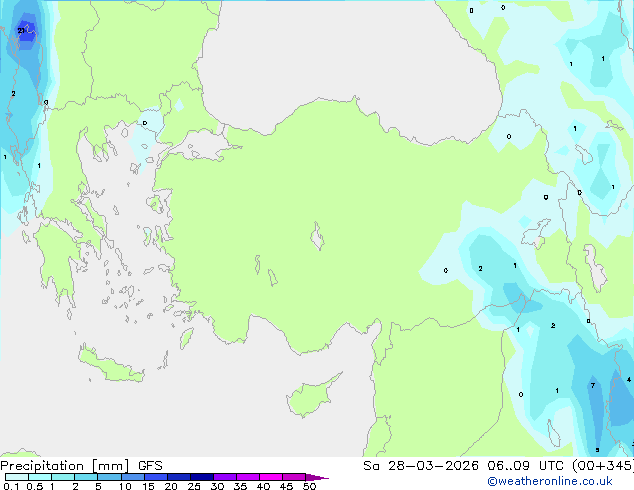Click the 45–50 mm legend color swatch

294,477
